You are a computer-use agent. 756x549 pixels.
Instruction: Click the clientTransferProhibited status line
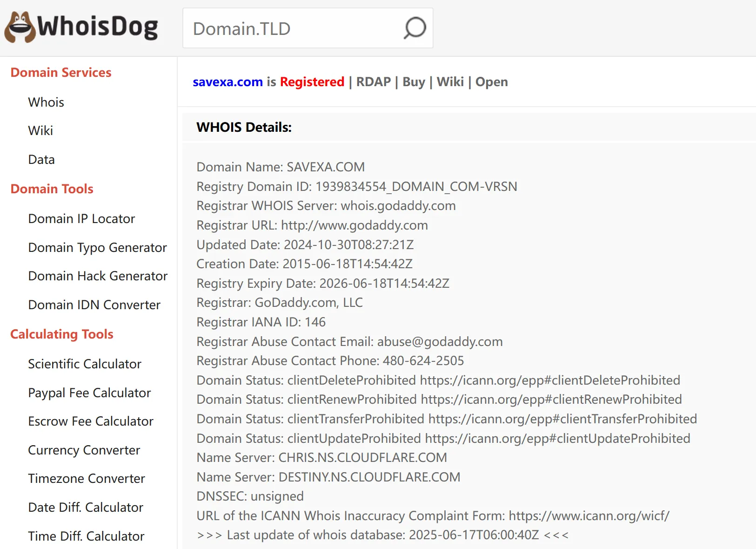[x=447, y=419]
